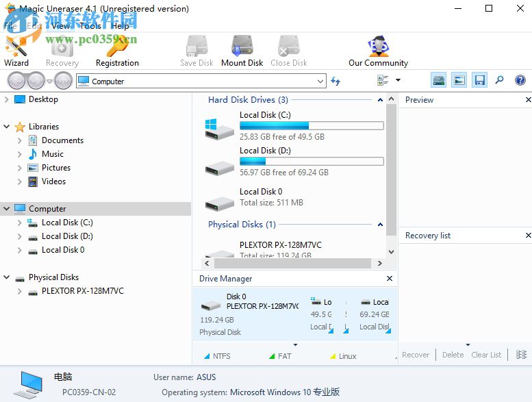Open Our Community icon
Image resolution: width=532 pixels, height=402 pixels.
[378, 51]
